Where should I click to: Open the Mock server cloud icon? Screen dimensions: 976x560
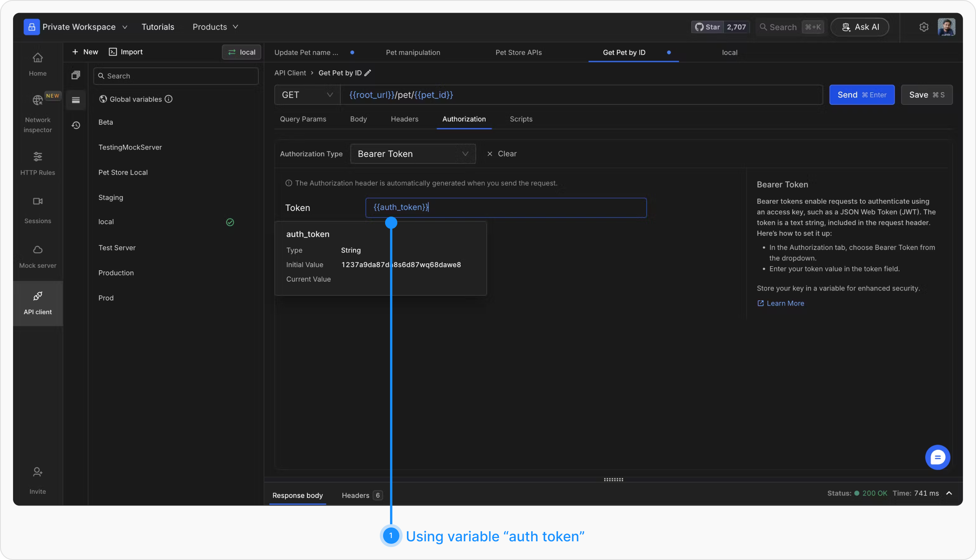(x=37, y=250)
